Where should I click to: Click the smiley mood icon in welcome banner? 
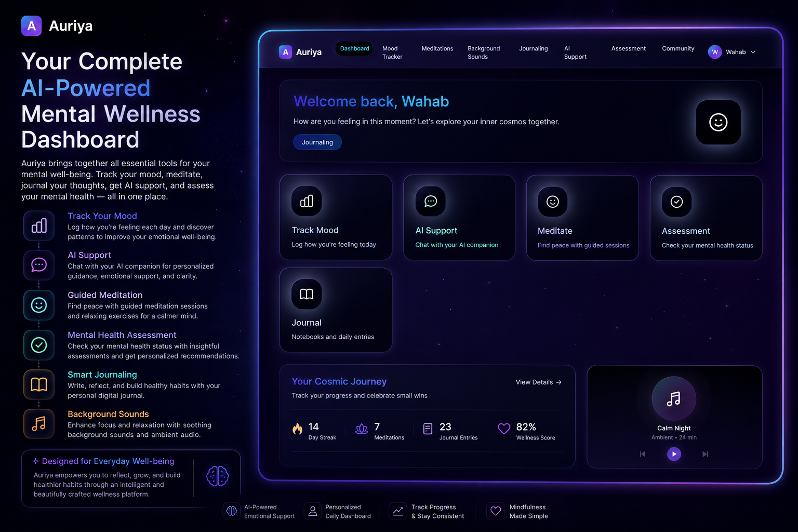[719, 122]
